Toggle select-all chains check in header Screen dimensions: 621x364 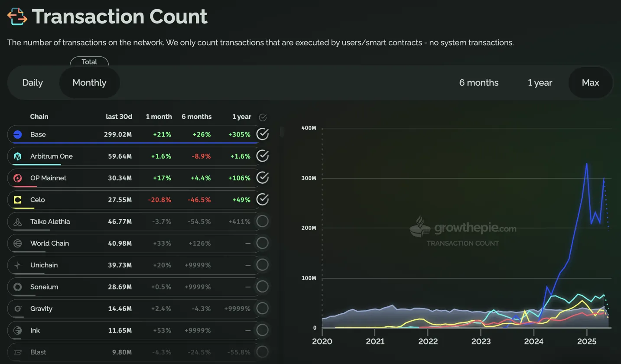[x=263, y=117]
